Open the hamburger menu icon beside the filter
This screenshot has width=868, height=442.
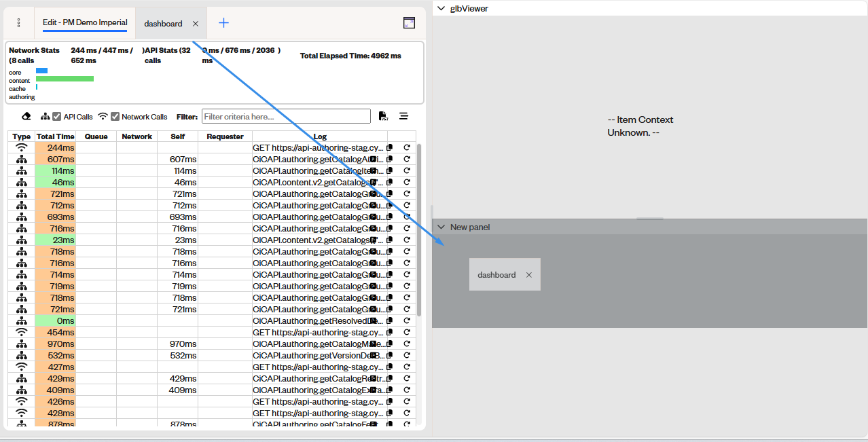click(403, 115)
